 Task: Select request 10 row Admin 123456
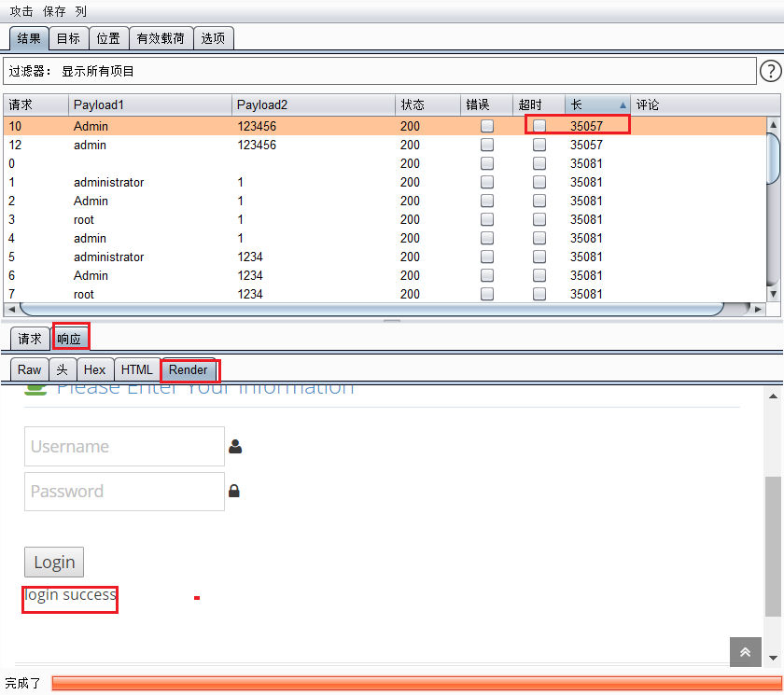[385, 126]
